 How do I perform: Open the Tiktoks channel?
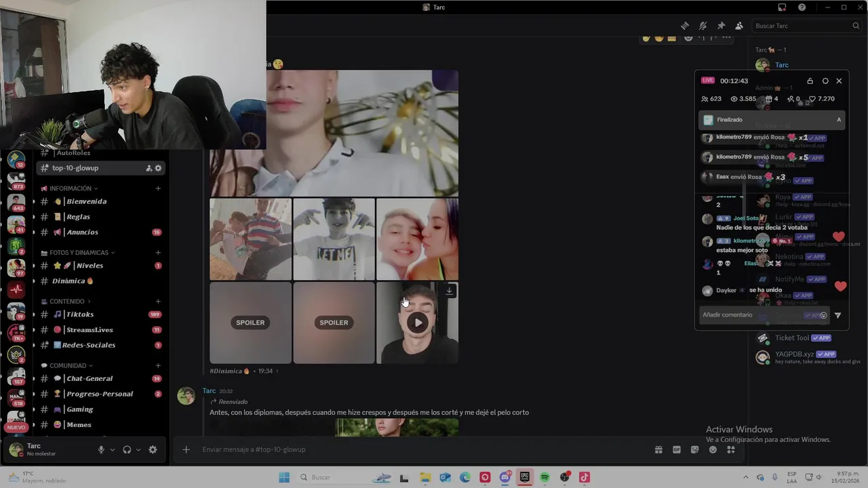click(100, 314)
